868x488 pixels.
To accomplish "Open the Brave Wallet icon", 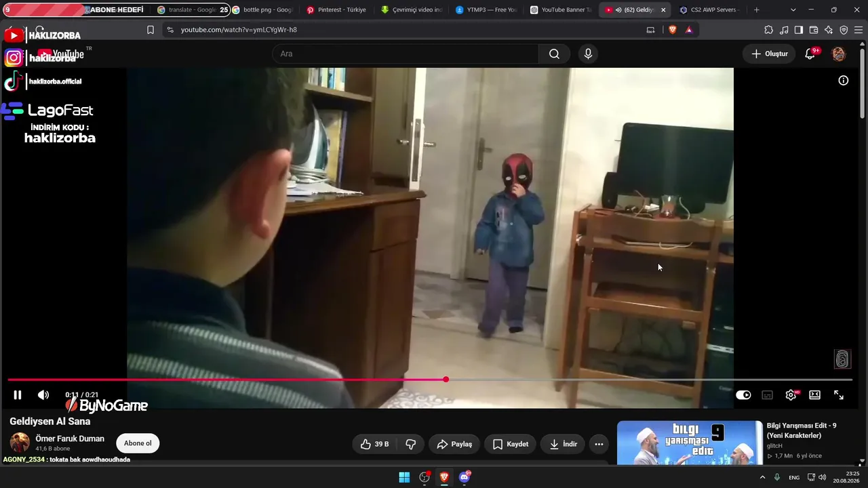I will click(814, 30).
